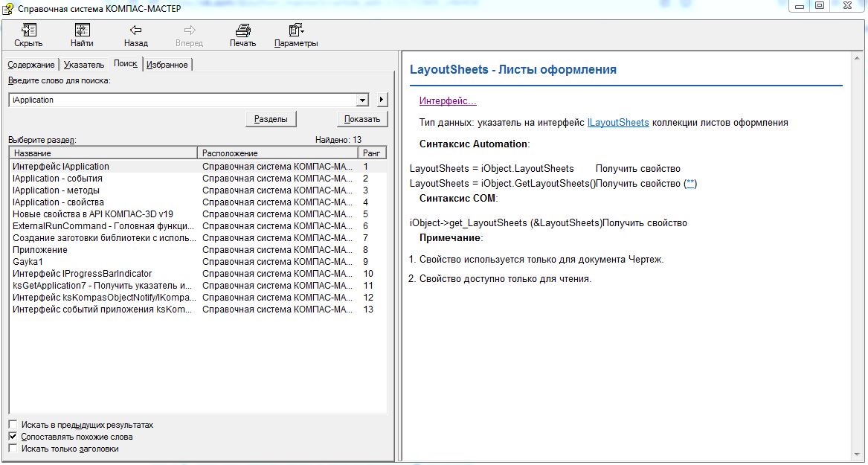Select result Новые свойства в API КОМПАС-3D v19
This screenshot has height=465, width=868.
tap(198, 214)
